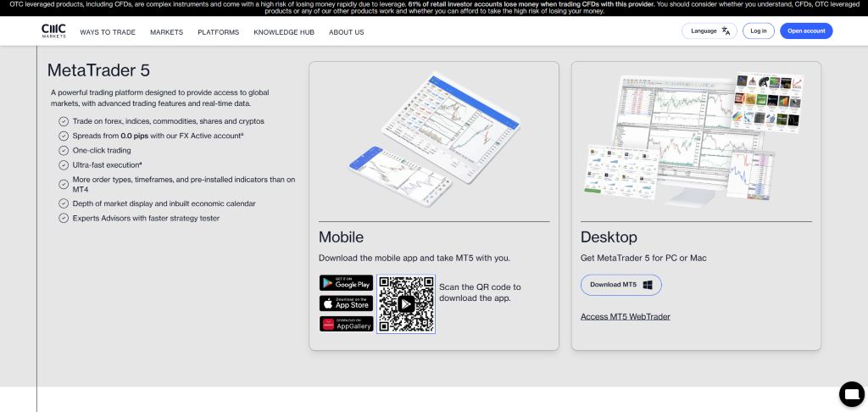868x412 pixels.
Task: Click the mobile MT5 app preview image
Action: click(x=435, y=139)
